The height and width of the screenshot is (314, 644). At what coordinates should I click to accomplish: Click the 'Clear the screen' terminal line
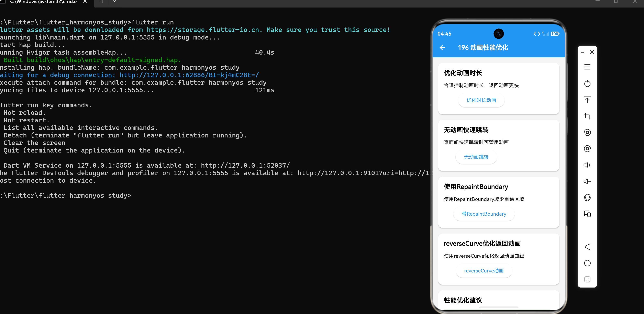coord(34,143)
